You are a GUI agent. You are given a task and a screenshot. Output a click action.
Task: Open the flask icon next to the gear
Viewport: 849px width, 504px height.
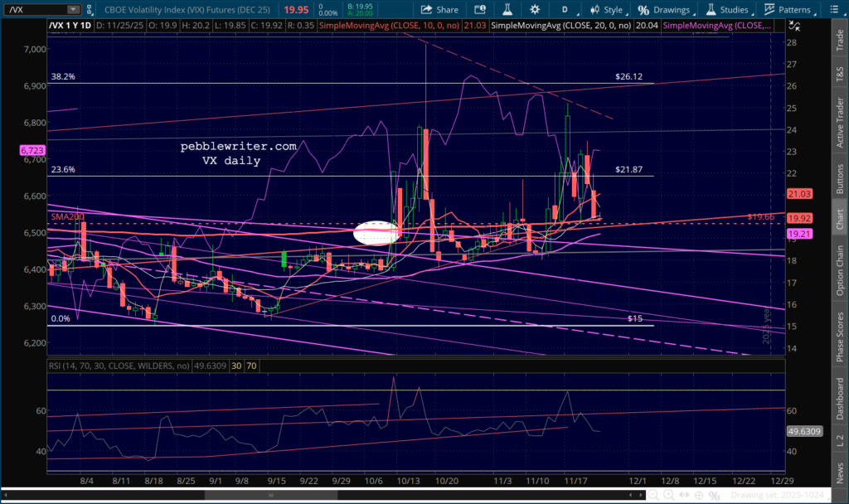tap(507, 10)
